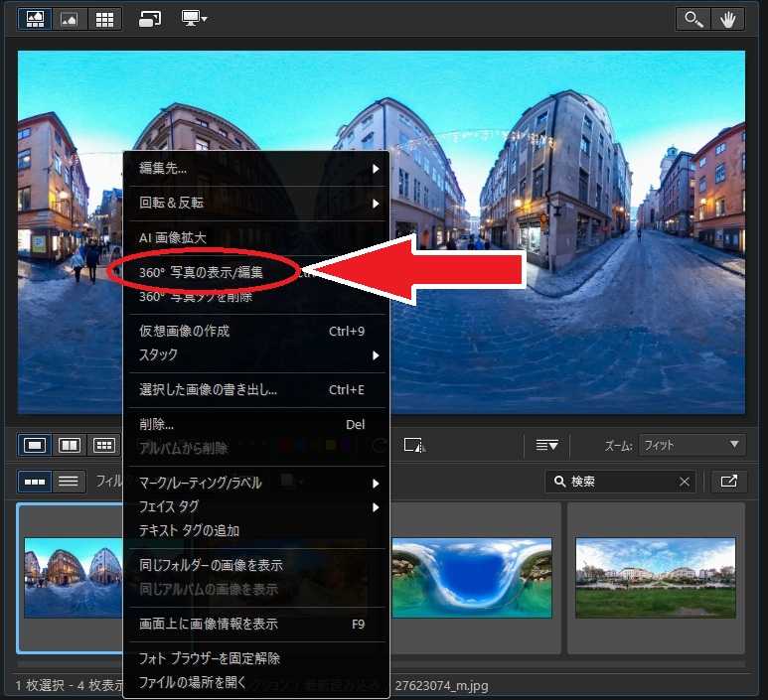This screenshot has height=700, width=768.
Task: Select the green park panorama thumbnail
Action: pyautogui.click(x=656, y=578)
